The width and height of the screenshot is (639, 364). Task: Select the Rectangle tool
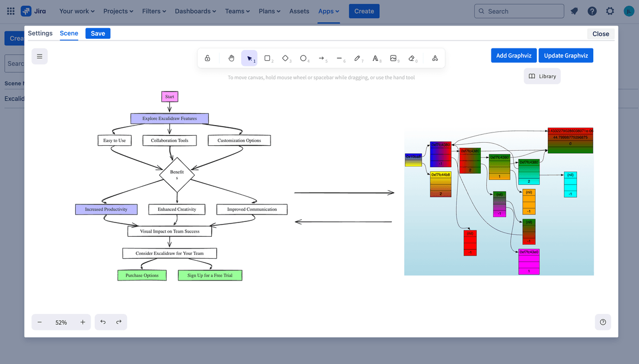pyautogui.click(x=267, y=58)
